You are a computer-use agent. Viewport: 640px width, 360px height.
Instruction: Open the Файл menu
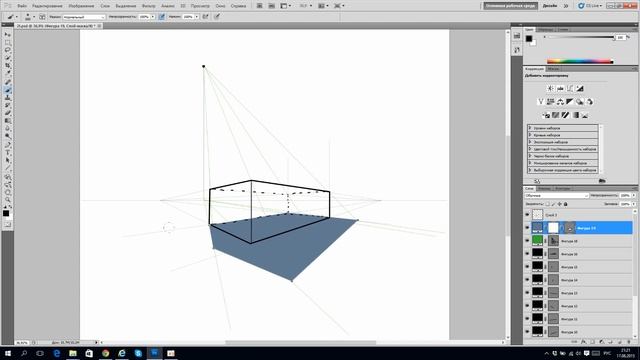[x=22, y=6]
